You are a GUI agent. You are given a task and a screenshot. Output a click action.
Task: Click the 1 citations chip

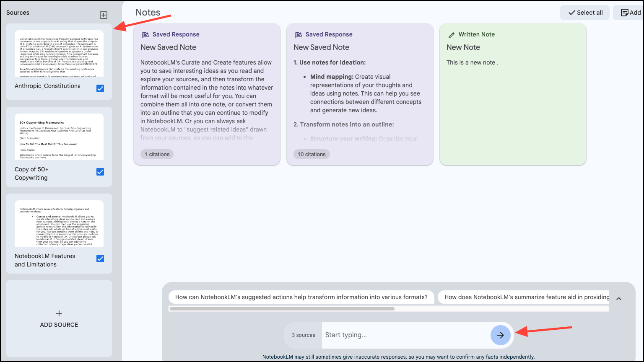157,154
